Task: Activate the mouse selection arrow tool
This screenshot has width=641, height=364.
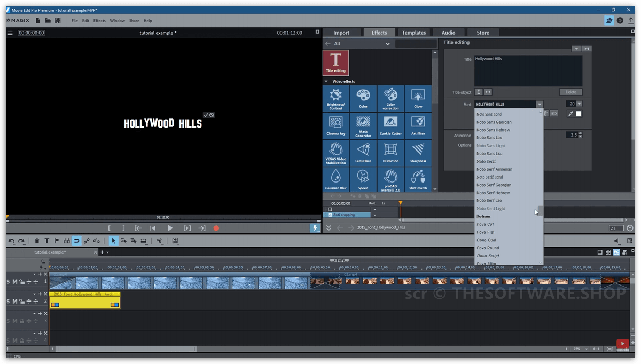Action: (x=113, y=241)
